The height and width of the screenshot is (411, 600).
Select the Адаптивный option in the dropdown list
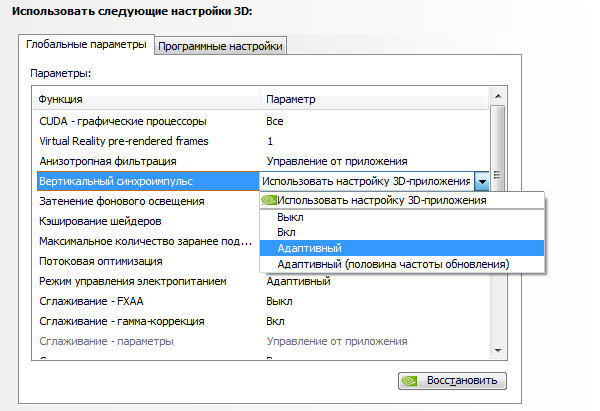tap(402, 248)
